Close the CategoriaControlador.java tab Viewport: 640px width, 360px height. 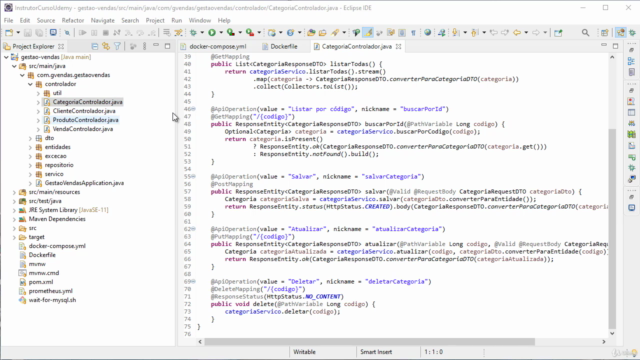(x=398, y=47)
